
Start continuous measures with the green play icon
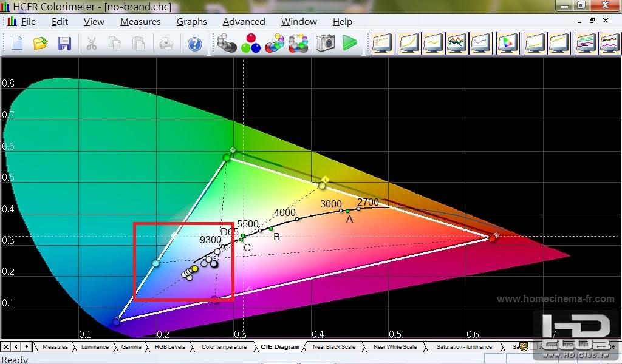pyautogui.click(x=350, y=43)
